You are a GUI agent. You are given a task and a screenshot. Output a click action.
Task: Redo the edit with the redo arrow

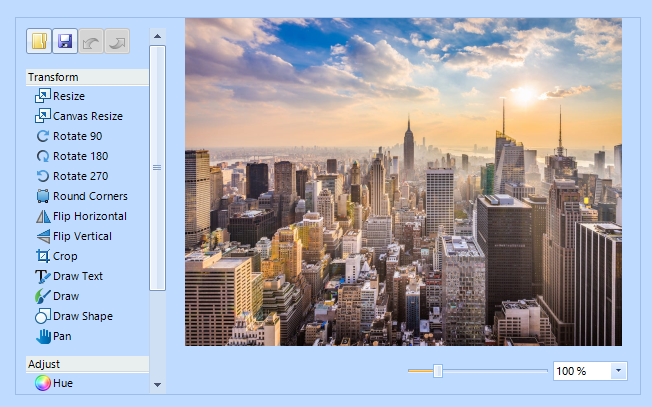click(x=117, y=41)
